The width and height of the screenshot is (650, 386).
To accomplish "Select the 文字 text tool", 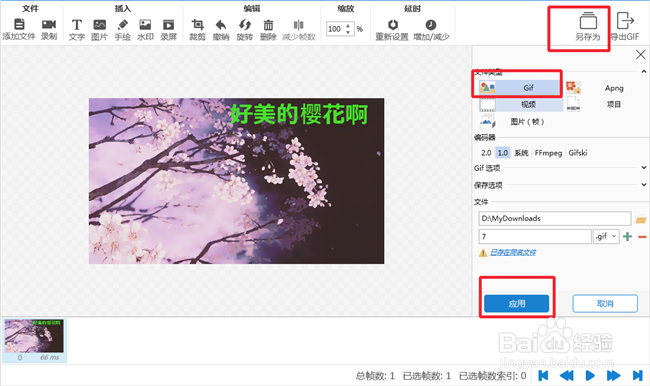I will (x=77, y=24).
